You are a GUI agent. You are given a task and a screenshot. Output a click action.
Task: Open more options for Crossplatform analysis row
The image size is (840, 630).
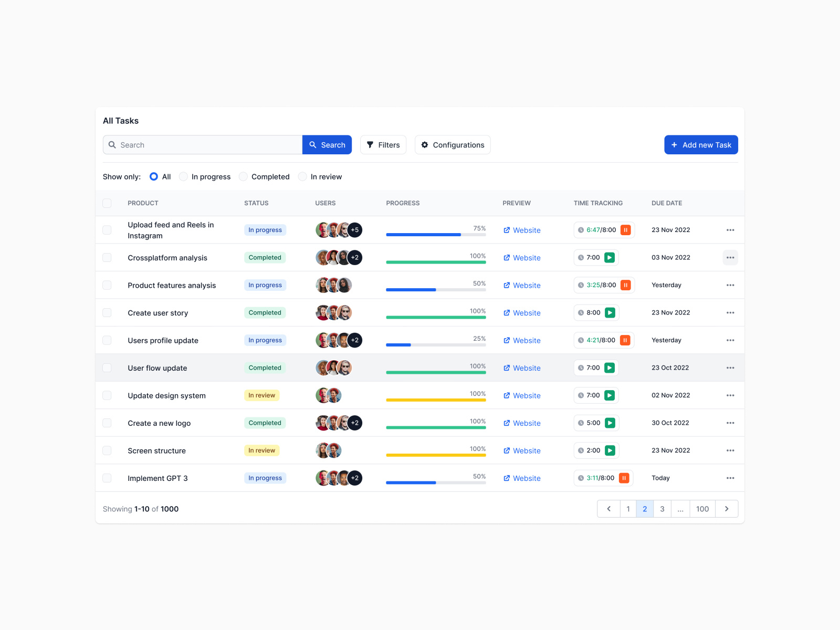730,258
